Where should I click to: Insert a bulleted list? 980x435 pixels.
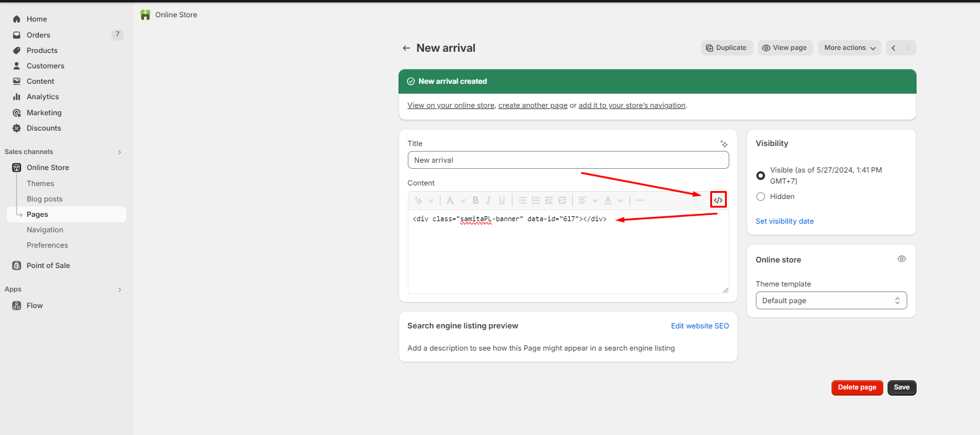coord(522,200)
